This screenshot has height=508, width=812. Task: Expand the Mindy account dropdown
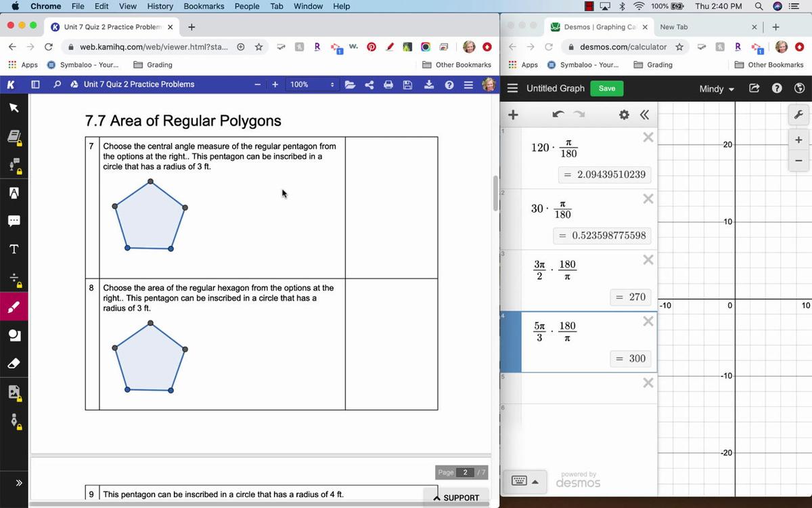[x=717, y=89]
